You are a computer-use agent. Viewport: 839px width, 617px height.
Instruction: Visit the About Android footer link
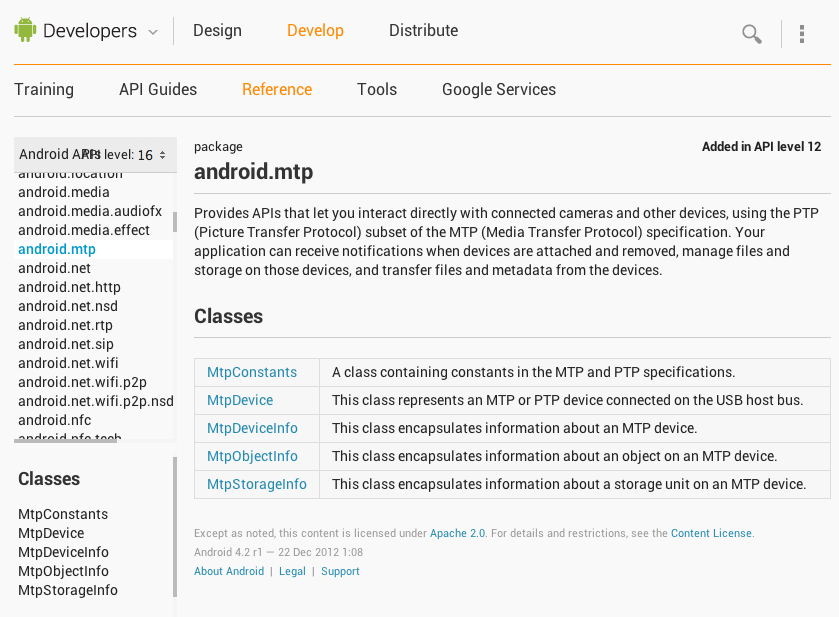click(x=229, y=571)
